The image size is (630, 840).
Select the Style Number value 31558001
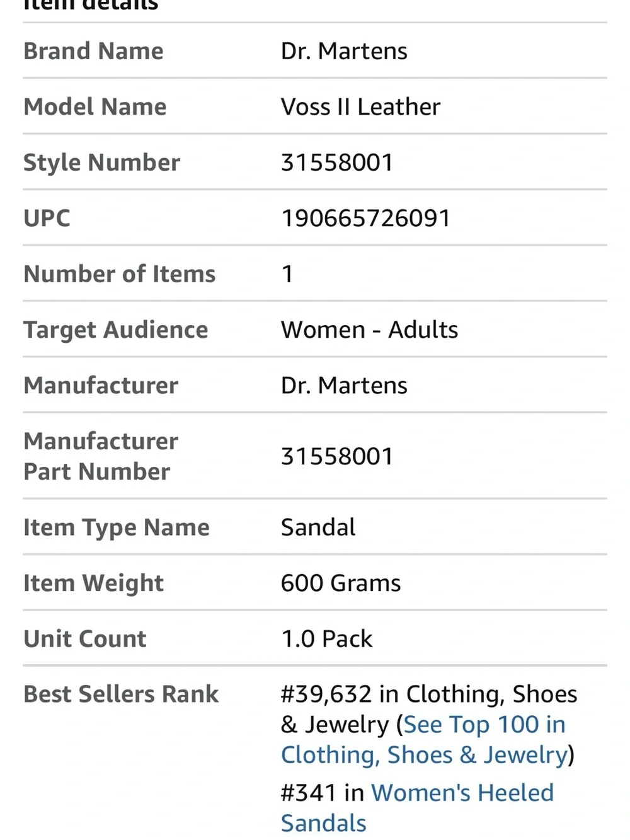[337, 162]
